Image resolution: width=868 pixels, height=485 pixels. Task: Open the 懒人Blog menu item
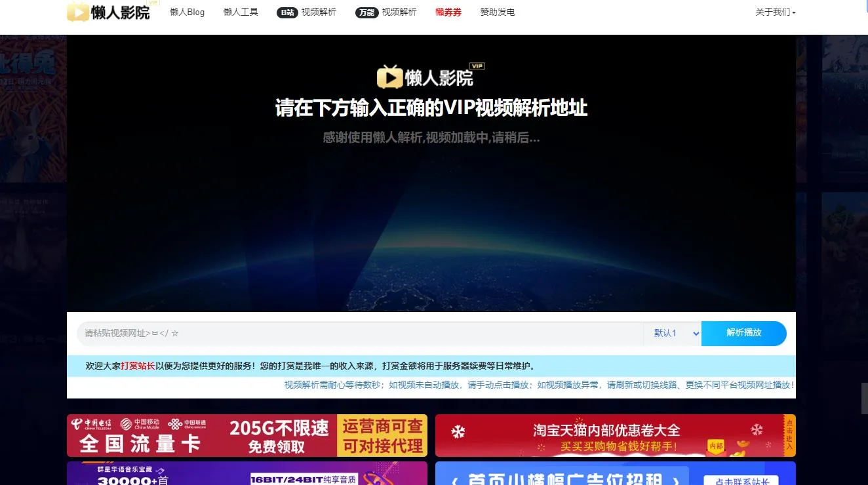pyautogui.click(x=187, y=12)
